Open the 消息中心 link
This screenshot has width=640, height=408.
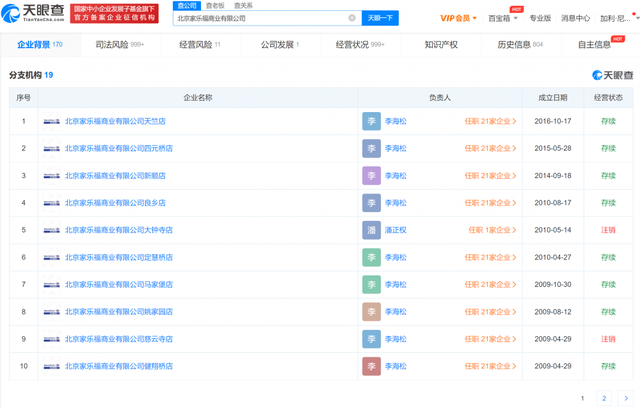click(575, 18)
